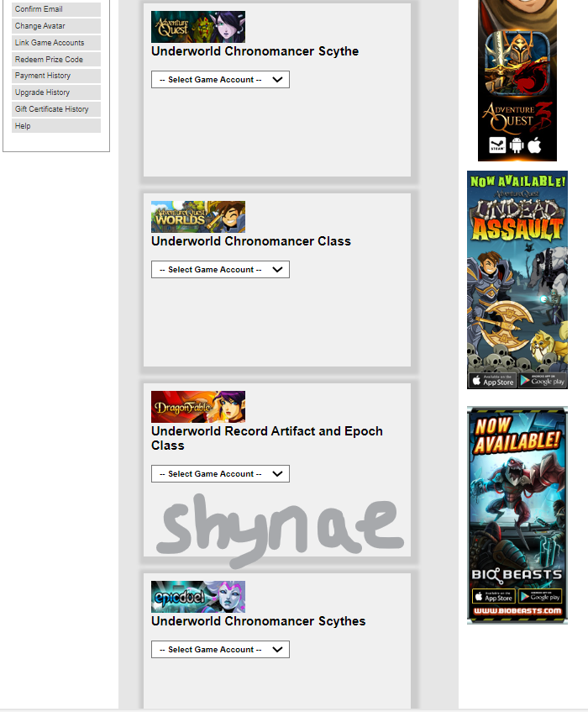View Payment History
This screenshot has height=712, width=588.
click(56, 76)
